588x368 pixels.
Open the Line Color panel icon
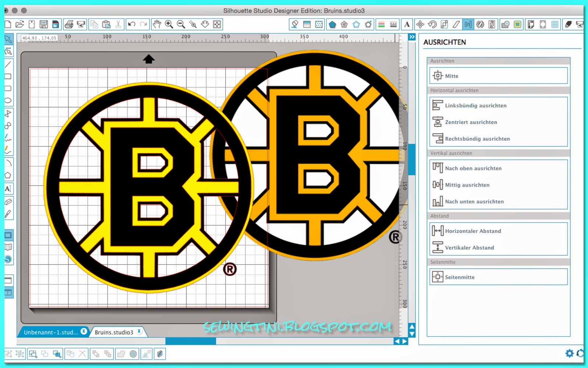[381, 25]
